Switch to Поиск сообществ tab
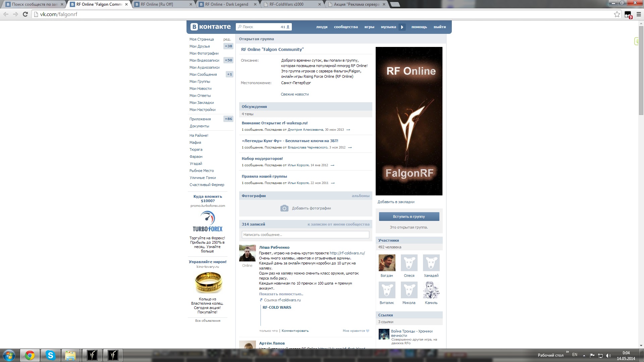The height and width of the screenshot is (362, 644). pos(34,4)
